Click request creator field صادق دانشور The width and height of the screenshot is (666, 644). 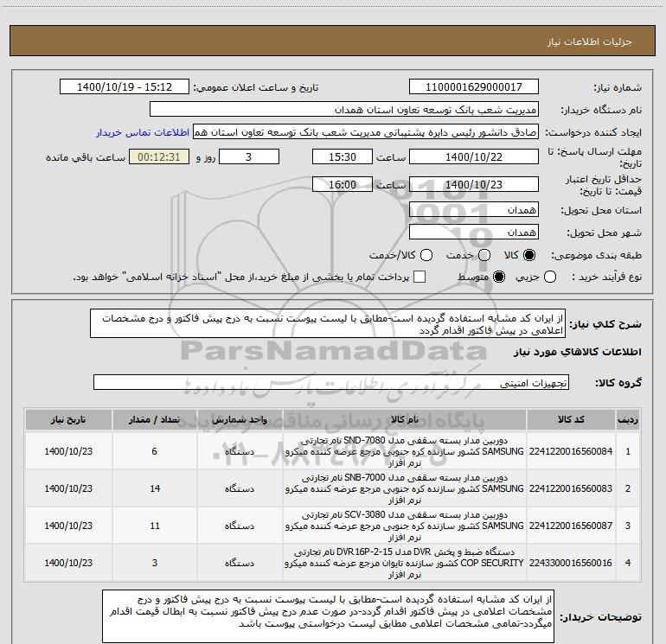pos(366,132)
